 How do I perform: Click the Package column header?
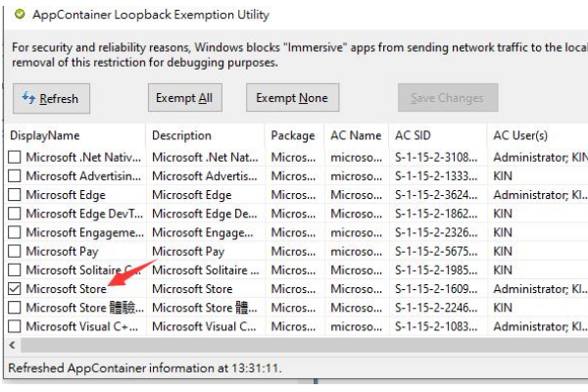click(294, 135)
